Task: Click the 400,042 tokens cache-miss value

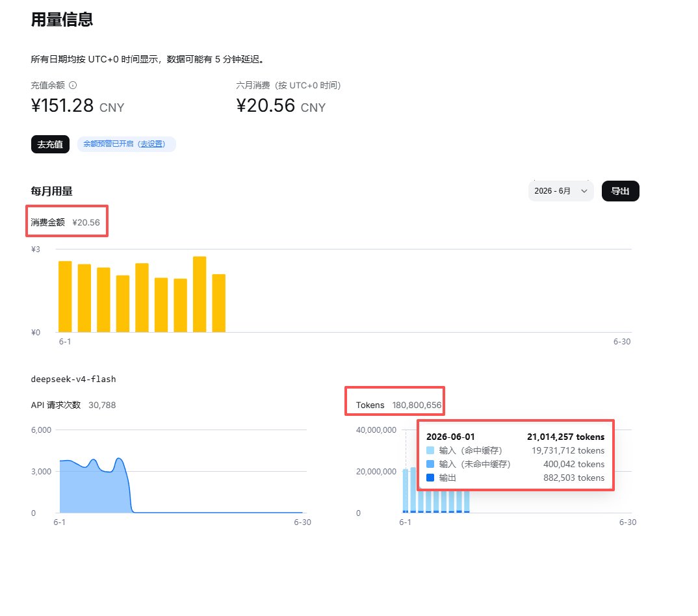Action: click(x=574, y=464)
